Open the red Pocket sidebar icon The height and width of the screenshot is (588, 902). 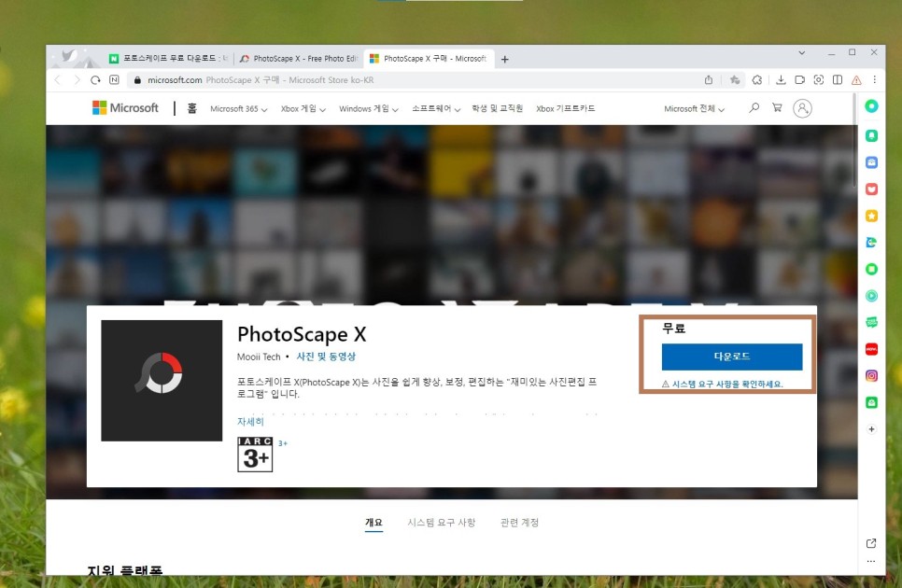click(871, 189)
